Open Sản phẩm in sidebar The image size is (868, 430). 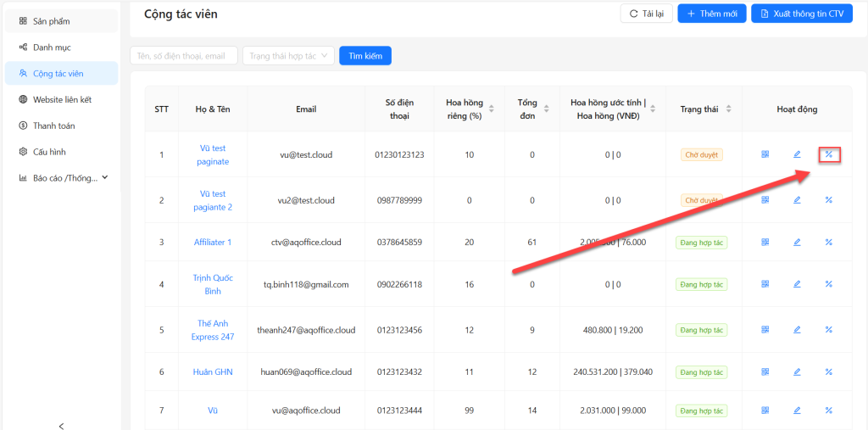point(51,21)
